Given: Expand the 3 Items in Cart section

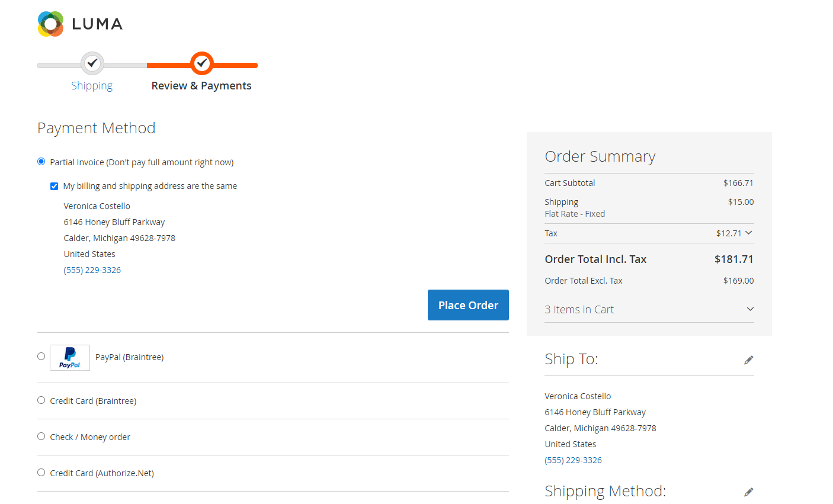Looking at the screenshot, I should [x=750, y=309].
